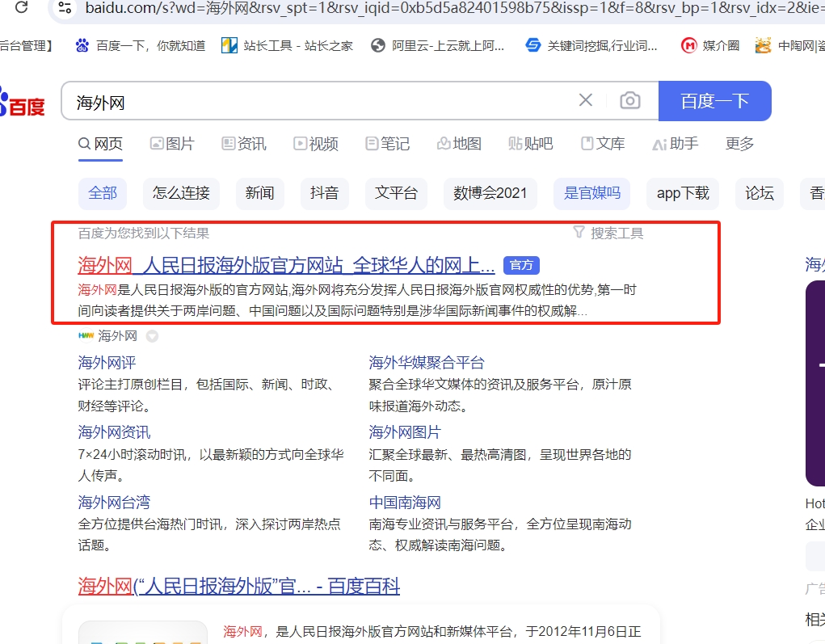
Task: Switch to the 资讯 tab
Action: click(x=243, y=144)
